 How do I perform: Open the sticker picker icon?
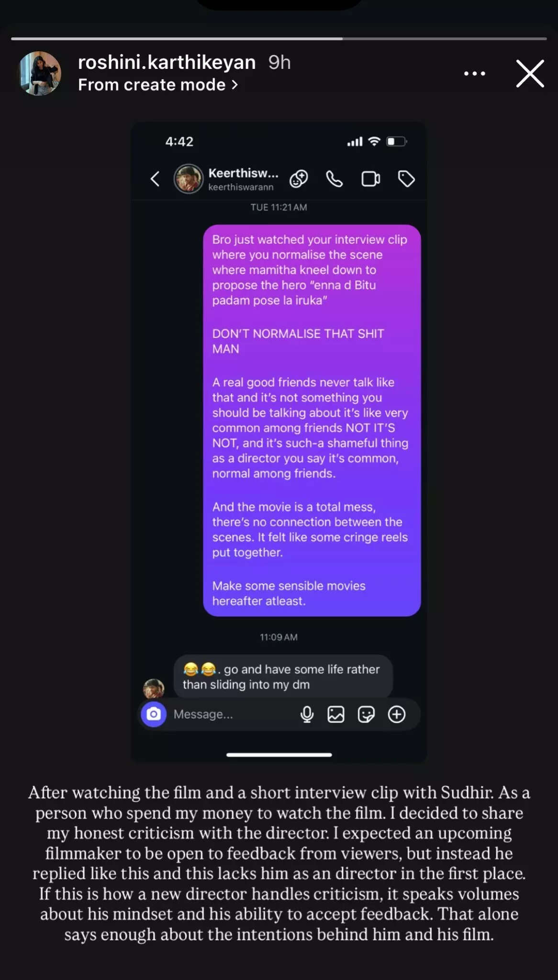click(366, 714)
